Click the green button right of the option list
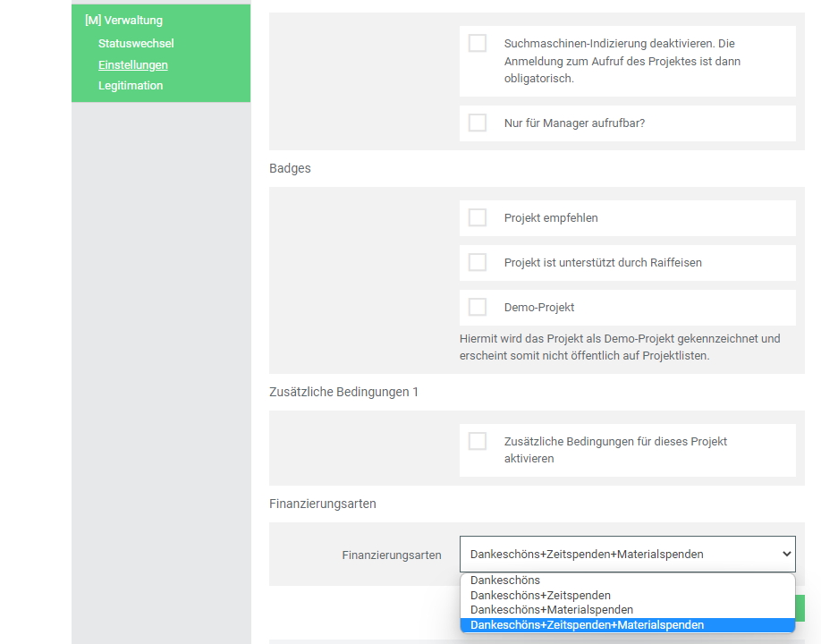821x644 pixels. coord(800,608)
